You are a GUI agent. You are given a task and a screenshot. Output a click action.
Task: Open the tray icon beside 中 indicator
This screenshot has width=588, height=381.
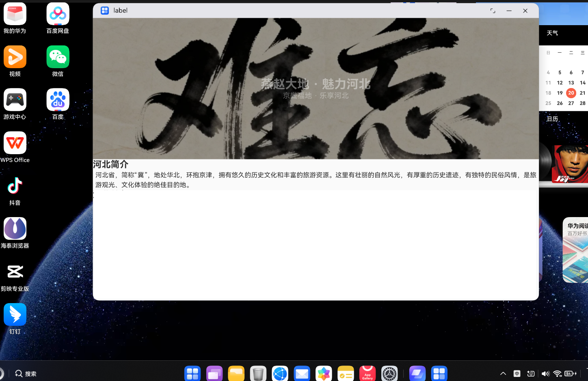tap(531, 374)
